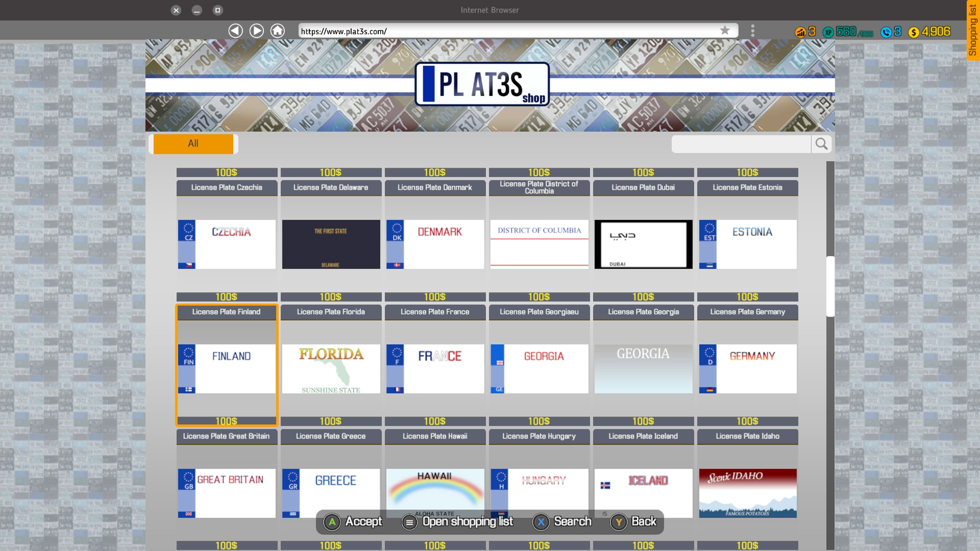
Task: Click the A Accept prompt
Action: (x=353, y=522)
